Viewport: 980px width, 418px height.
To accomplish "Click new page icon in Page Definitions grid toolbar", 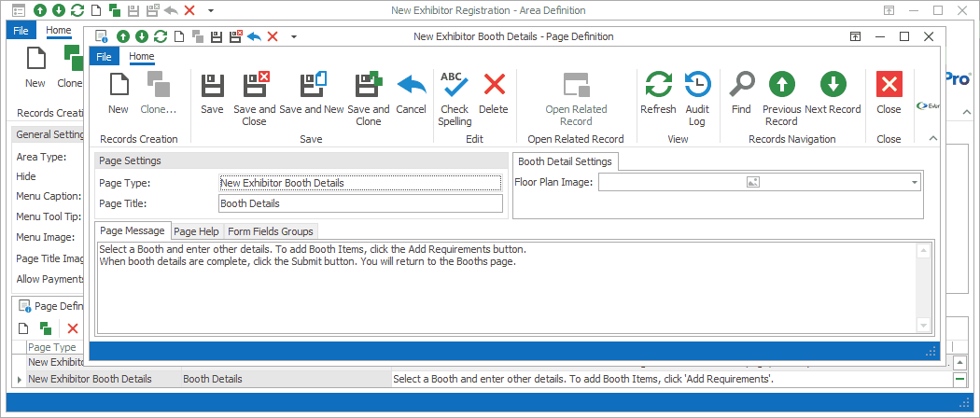I will (23, 328).
